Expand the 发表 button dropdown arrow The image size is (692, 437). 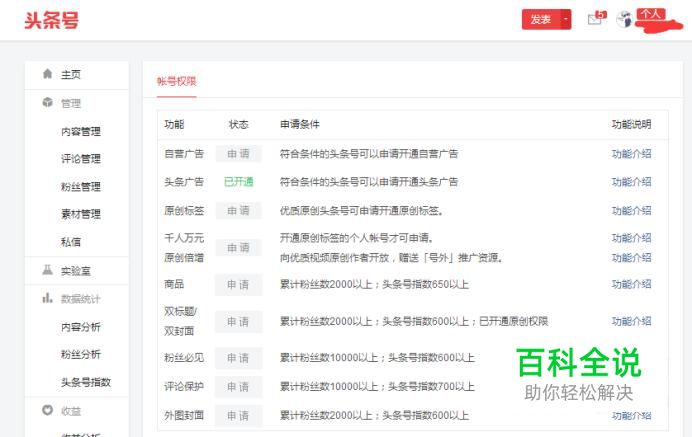(566, 19)
